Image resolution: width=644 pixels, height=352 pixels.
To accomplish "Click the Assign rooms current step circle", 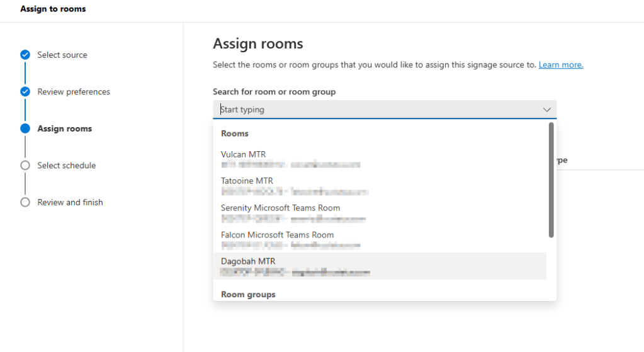I will click(25, 128).
